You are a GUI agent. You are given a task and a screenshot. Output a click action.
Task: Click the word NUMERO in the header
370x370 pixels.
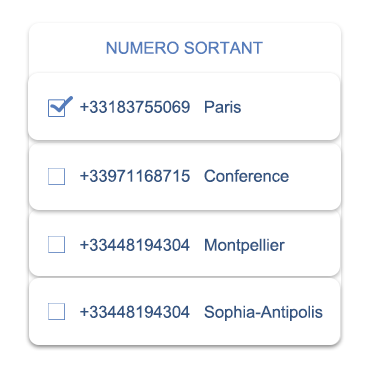point(142,48)
